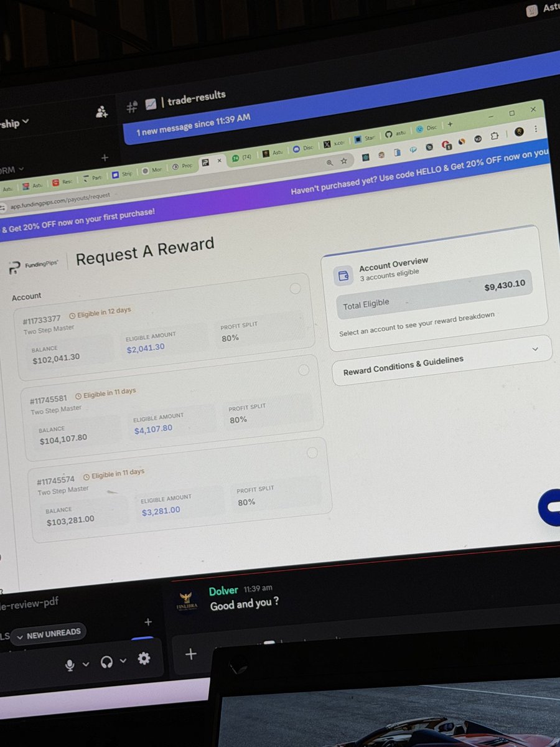Deafen with the Discord headphones icon
The image size is (560, 747).
pos(107,661)
